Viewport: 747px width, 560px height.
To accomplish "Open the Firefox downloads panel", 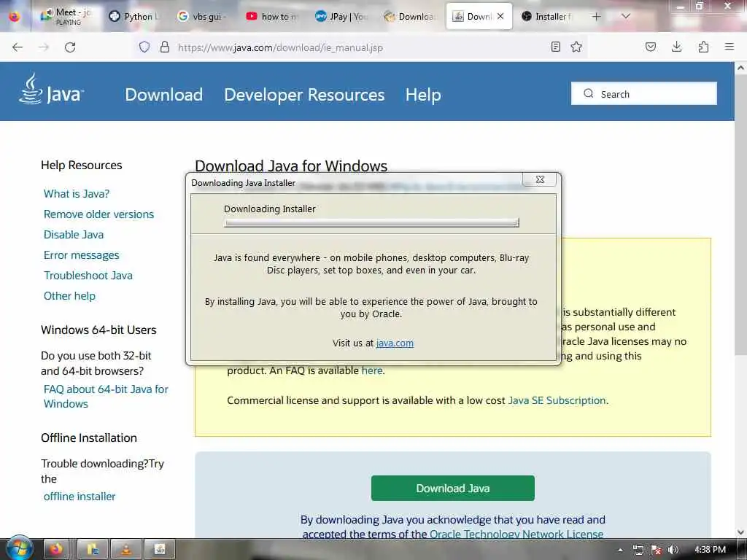I will [676, 47].
